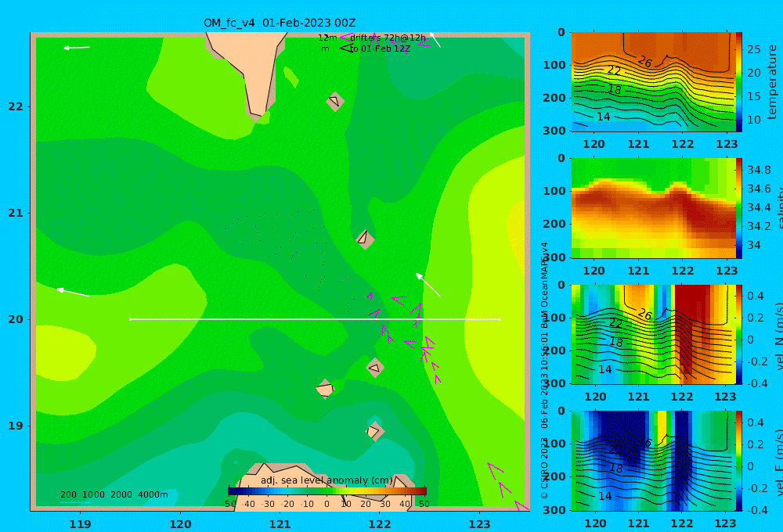Image resolution: width=783 pixels, height=532 pixels.
Task: Select the "to 01 Feb 12Z" legend text
Action: coord(380,49)
